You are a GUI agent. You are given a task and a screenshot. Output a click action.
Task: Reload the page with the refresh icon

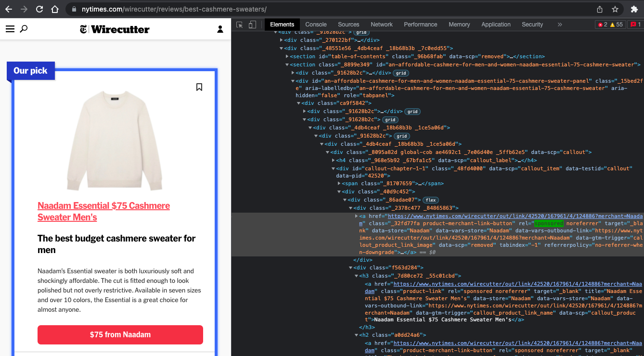click(39, 8)
